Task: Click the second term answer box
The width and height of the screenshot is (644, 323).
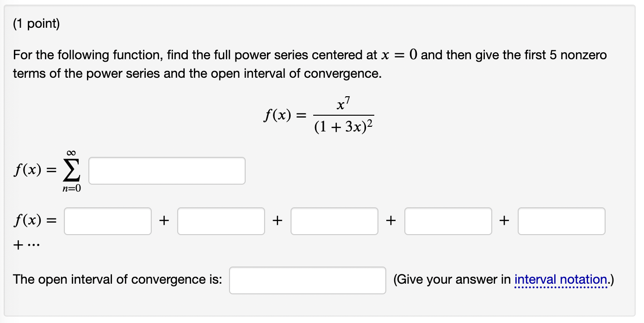Action: pos(221,221)
